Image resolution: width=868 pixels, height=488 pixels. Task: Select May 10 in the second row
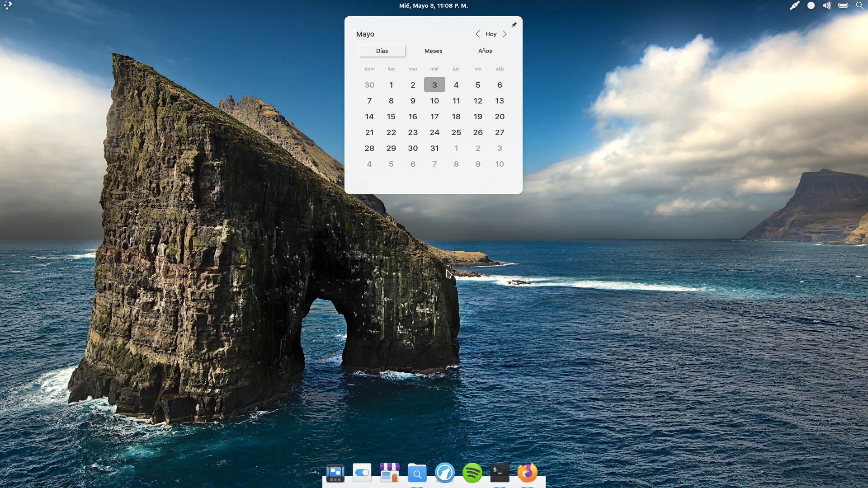coord(434,101)
